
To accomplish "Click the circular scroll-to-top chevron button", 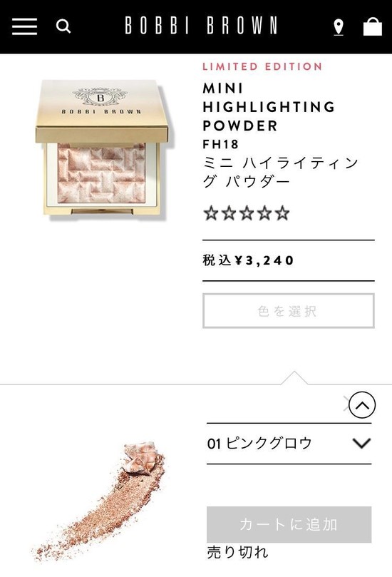I will pyautogui.click(x=362, y=405).
